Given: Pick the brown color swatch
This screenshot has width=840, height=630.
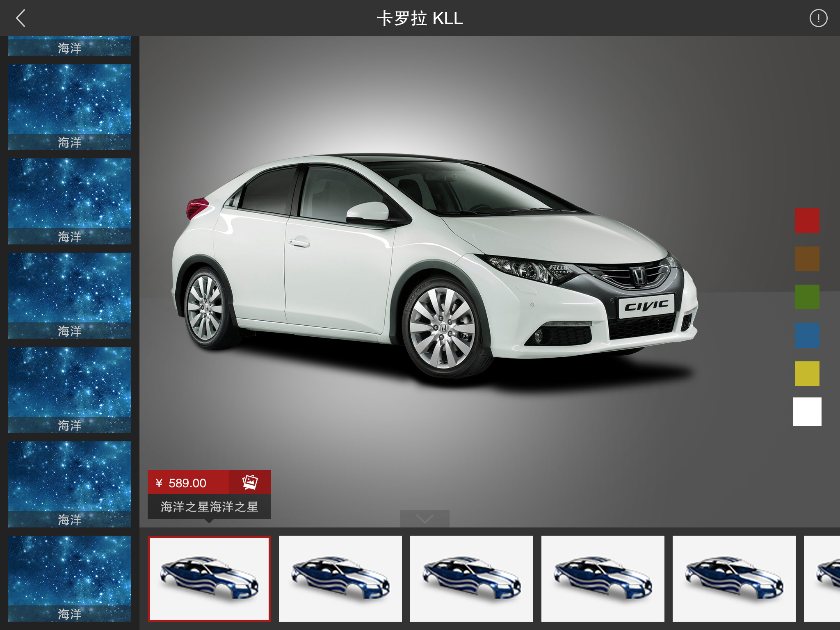Looking at the screenshot, I should pyautogui.click(x=807, y=259).
